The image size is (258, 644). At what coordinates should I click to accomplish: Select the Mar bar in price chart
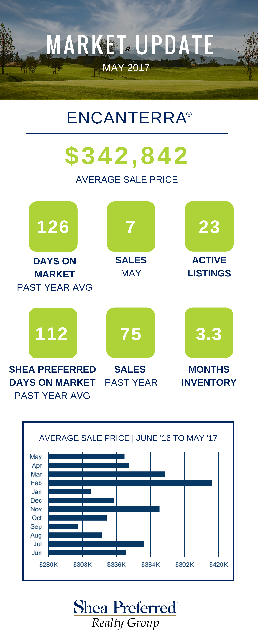(107, 474)
